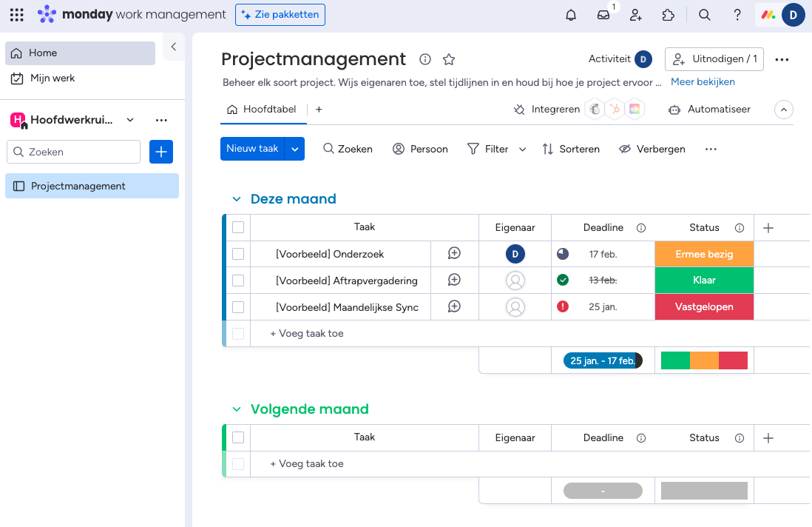Add column in Deze maand group
Screen dimensions: 812x527
tap(768, 228)
